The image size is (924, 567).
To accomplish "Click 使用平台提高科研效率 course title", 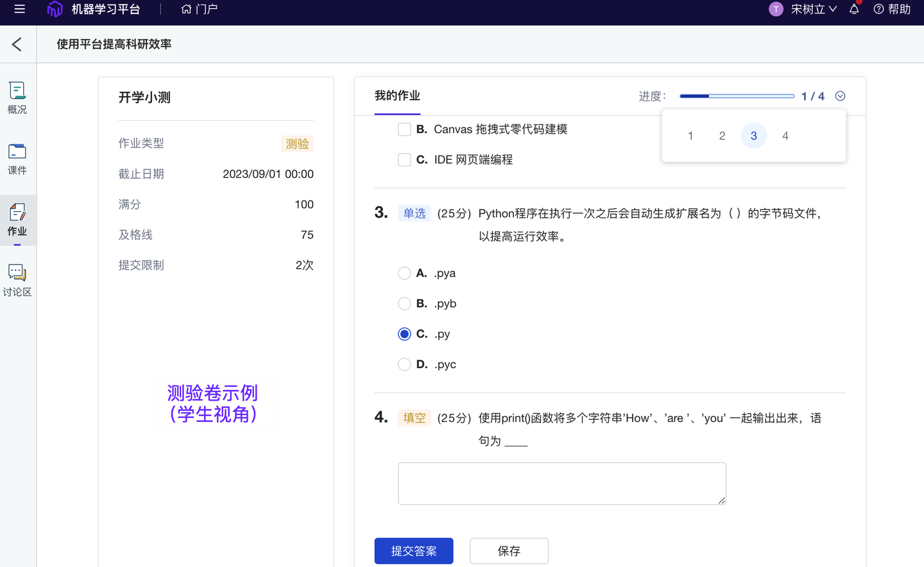I will tap(114, 44).
